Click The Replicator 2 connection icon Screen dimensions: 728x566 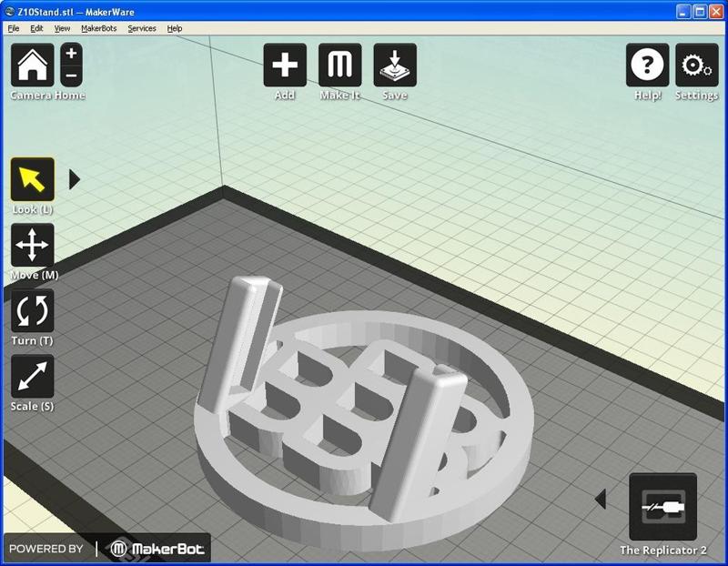coord(663,507)
